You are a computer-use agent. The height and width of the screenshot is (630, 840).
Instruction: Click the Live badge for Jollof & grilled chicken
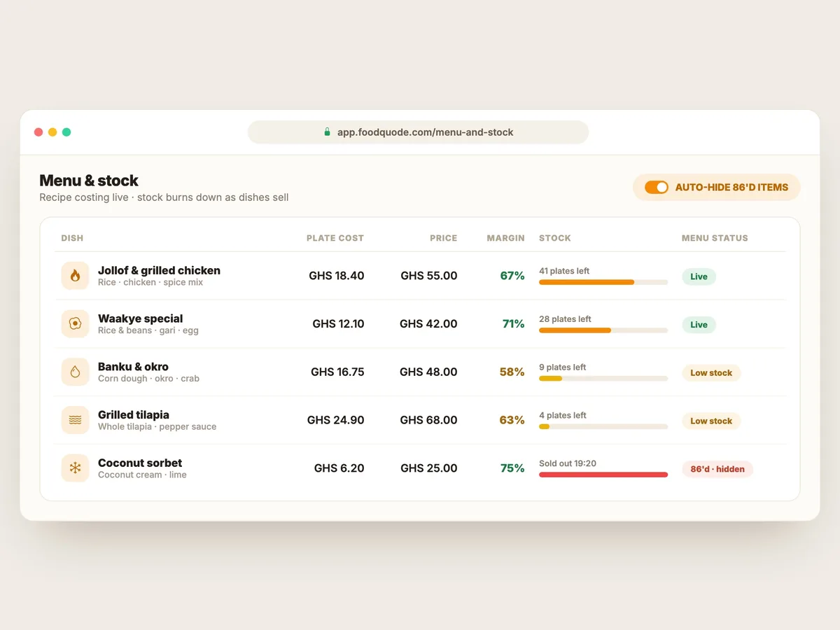[699, 276]
